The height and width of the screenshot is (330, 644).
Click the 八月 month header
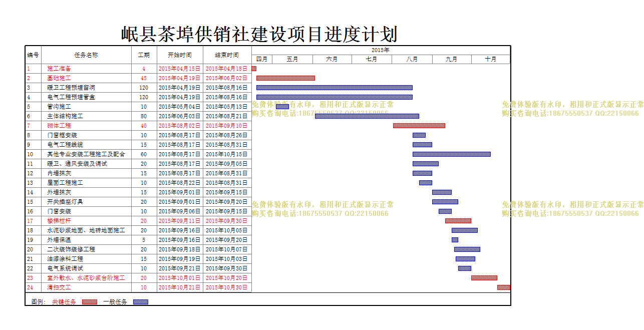click(x=412, y=59)
